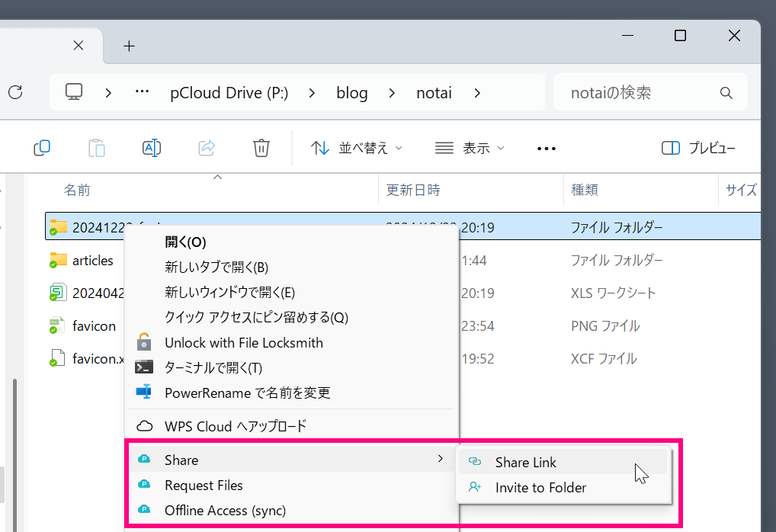776x532 pixels.
Task: Click the Copy icon in toolbar
Action: 42,148
